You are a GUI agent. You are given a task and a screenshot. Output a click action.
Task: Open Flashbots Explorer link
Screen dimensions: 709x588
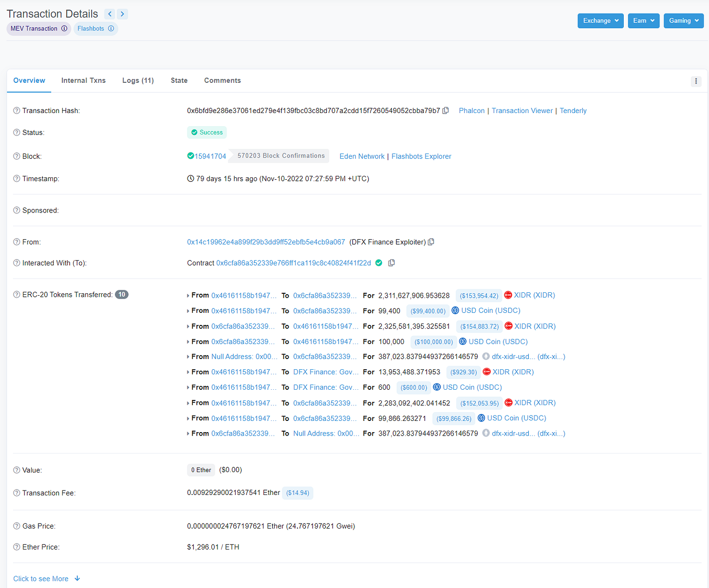[421, 156]
